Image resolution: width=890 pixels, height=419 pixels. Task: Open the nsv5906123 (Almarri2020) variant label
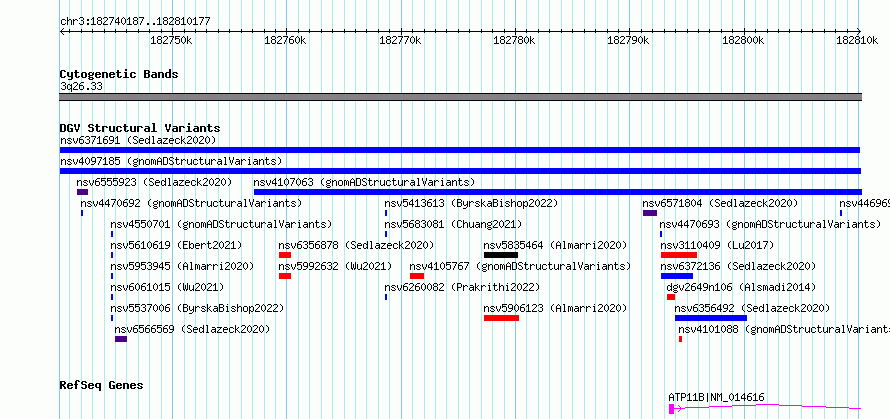click(x=555, y=308)
